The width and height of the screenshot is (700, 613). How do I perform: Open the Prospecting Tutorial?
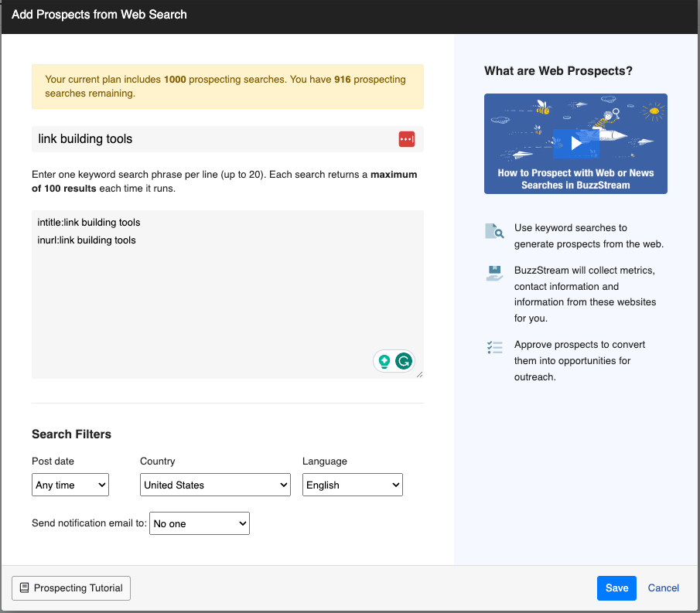[x=71, y=587]
